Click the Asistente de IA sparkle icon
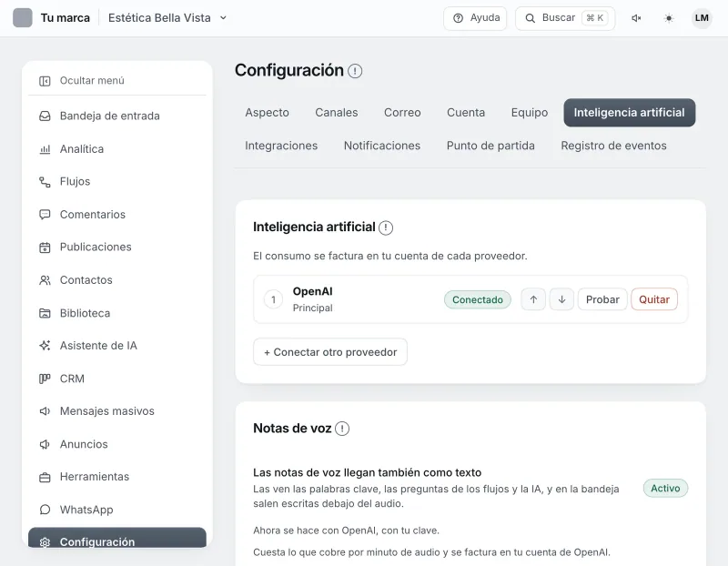This screenshot has height=566, width=728. (x=45, y=346)
